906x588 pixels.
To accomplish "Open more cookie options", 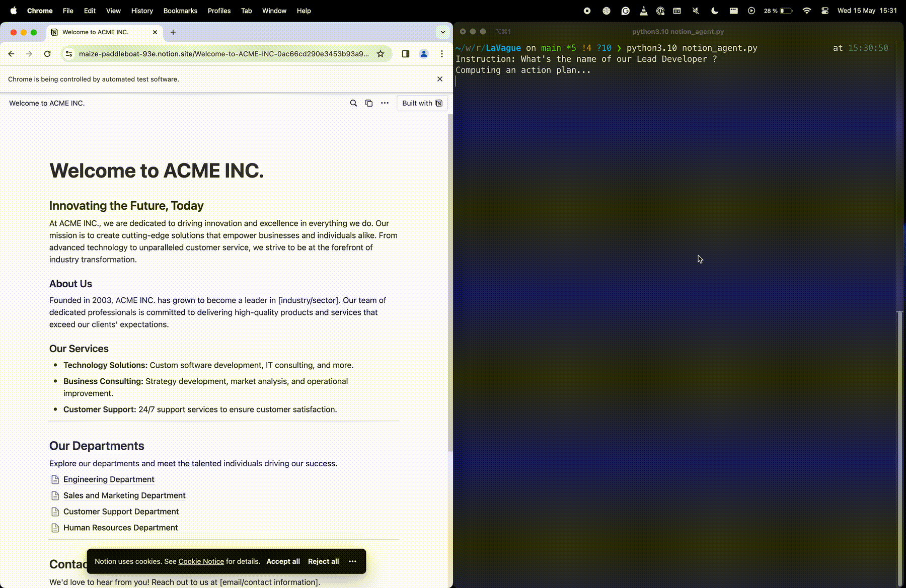I will [352, 561].
